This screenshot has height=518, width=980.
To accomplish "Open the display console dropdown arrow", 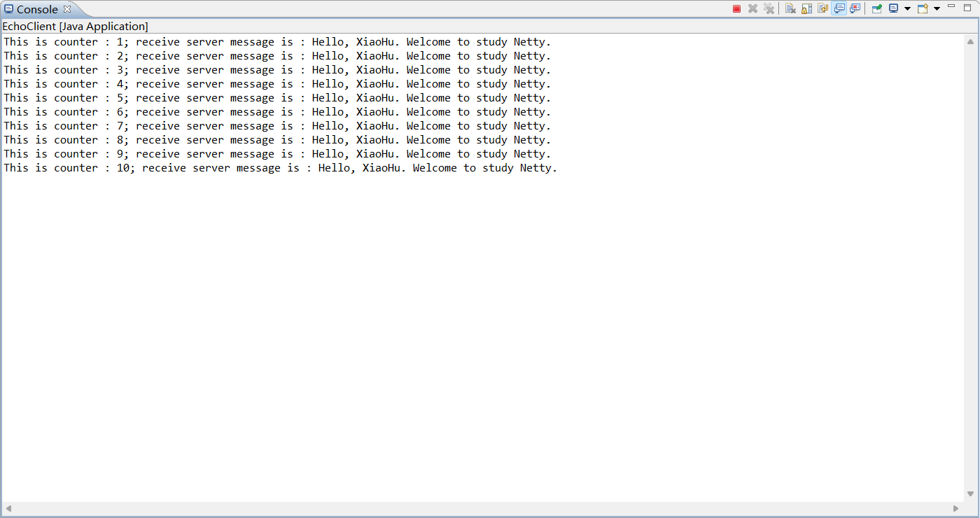I will [x=907, y=8].
